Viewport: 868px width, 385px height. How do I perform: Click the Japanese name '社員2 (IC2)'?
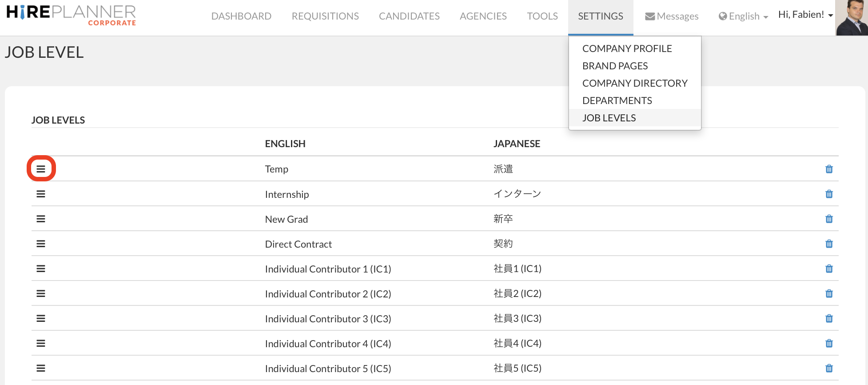pyautogui.click(x=518, y=293)
